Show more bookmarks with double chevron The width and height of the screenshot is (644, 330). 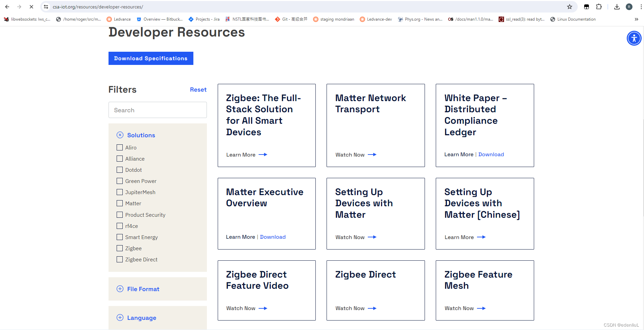tap(637, 19)
